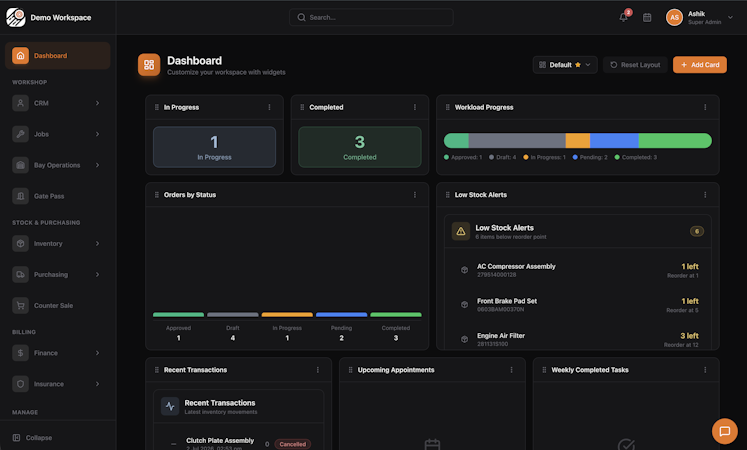747x450 pixels.
Task: Open Weekly Completed Tasks options menu
Action: point(706,370)
